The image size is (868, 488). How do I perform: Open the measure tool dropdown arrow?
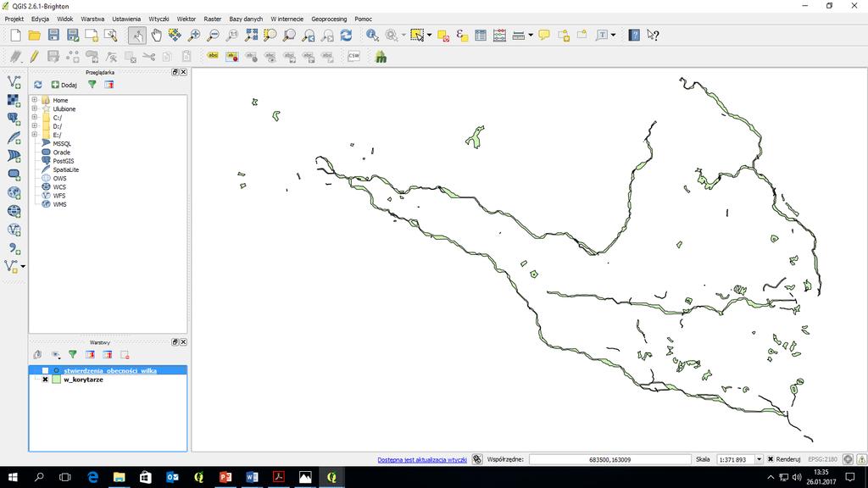[x=531, y=36]
